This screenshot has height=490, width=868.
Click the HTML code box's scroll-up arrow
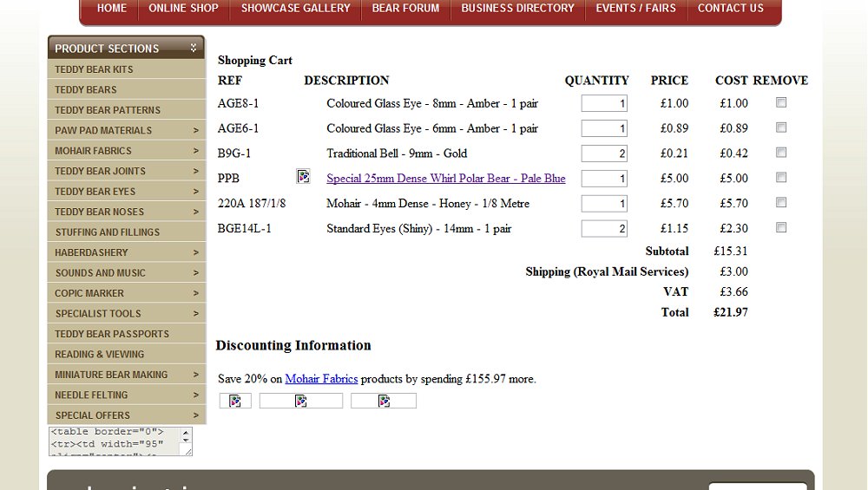coord(185,431)
